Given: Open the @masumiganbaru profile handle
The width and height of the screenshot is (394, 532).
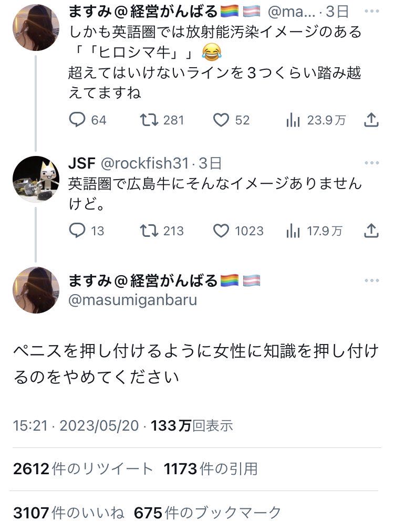Looking at the screenshot, I should (x=133, y=301).
